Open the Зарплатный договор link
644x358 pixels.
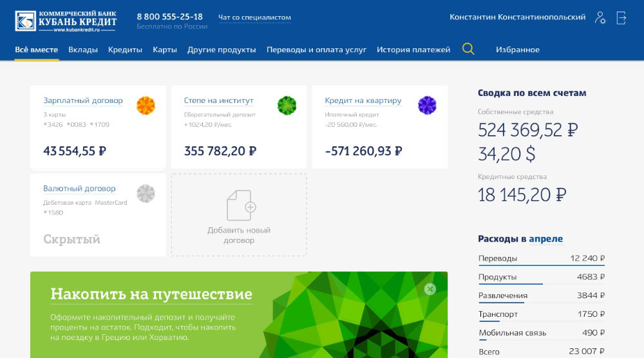82,100
